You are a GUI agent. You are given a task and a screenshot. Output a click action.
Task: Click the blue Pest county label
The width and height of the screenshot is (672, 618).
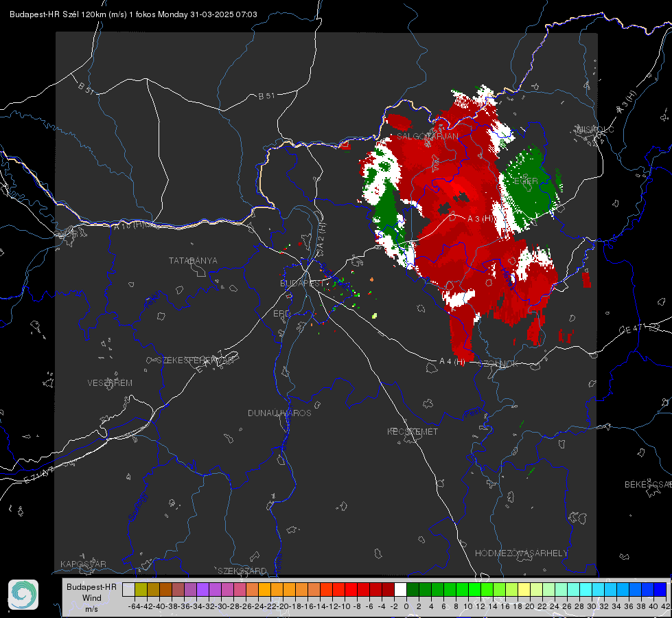(472, 414)
